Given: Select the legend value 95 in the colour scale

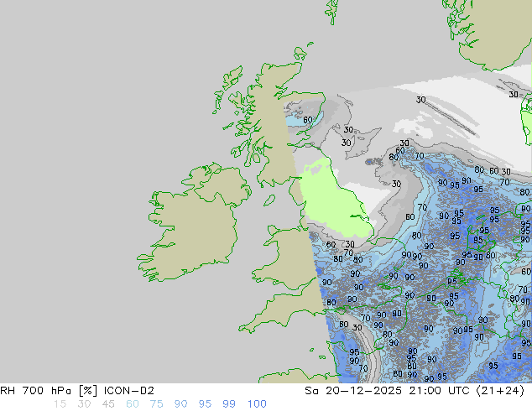Looking at the screenshot, I should [205, 404].
